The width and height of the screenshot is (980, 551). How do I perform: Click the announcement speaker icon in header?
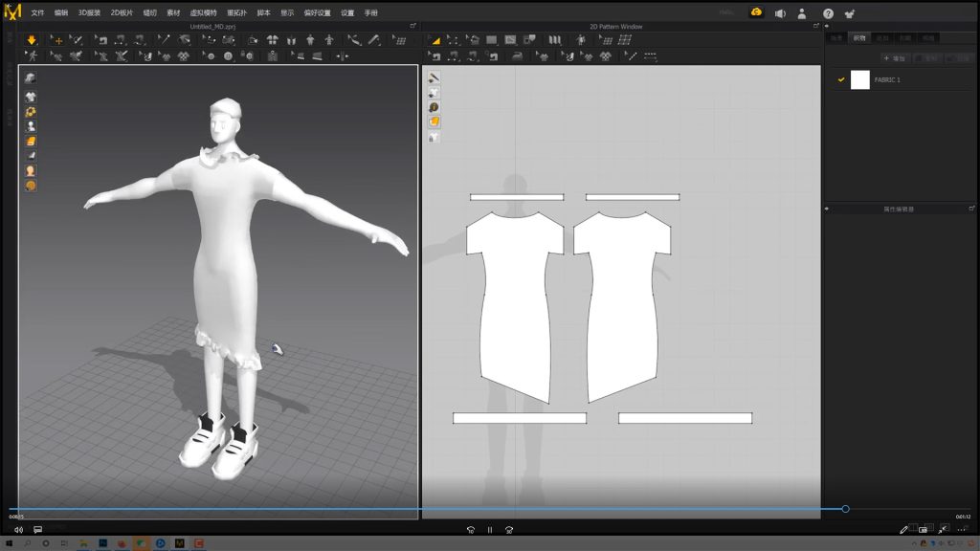pos(780,13)
